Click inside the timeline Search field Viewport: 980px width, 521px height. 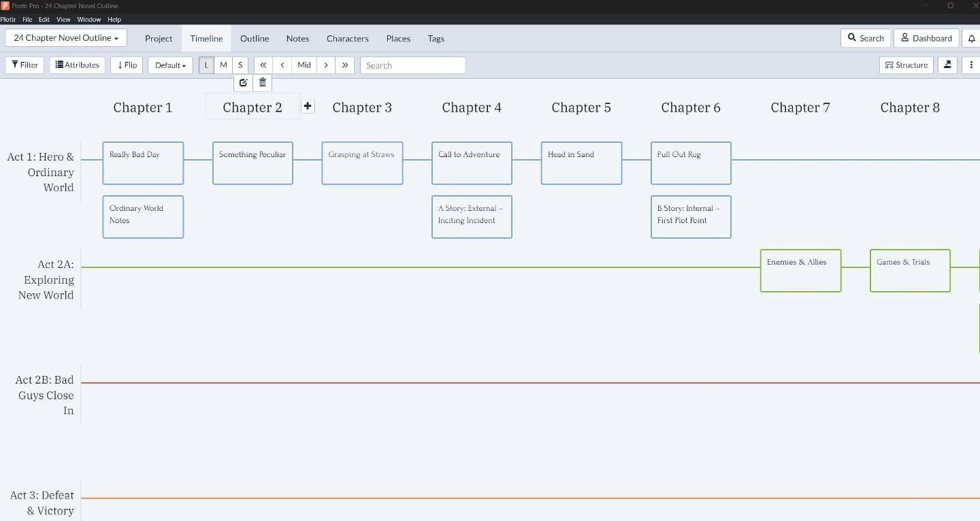coord(412,65)
